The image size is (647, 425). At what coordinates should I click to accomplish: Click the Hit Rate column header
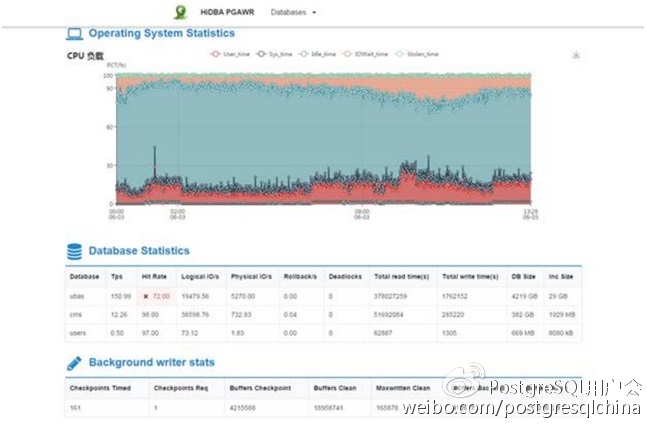[153, 276]
